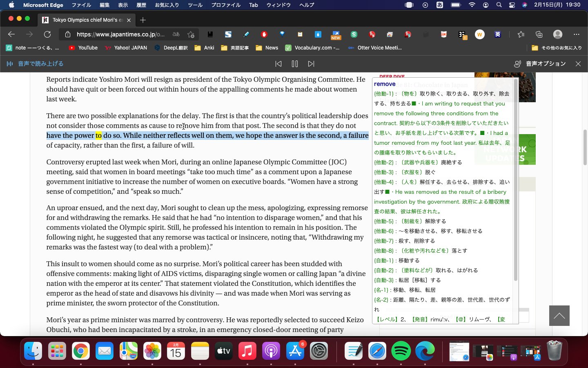Image resolution: width=588 pixels, height=368 pixels.
Task: Open Finder from the Dock
Action: coord(33,351)
